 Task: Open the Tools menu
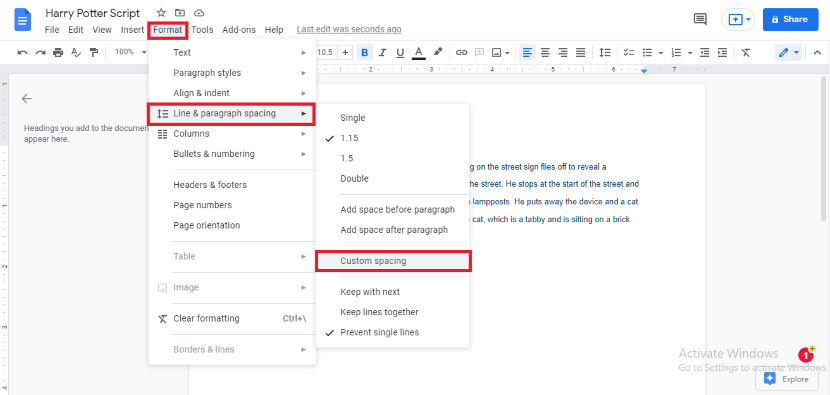tap(202, 30)
